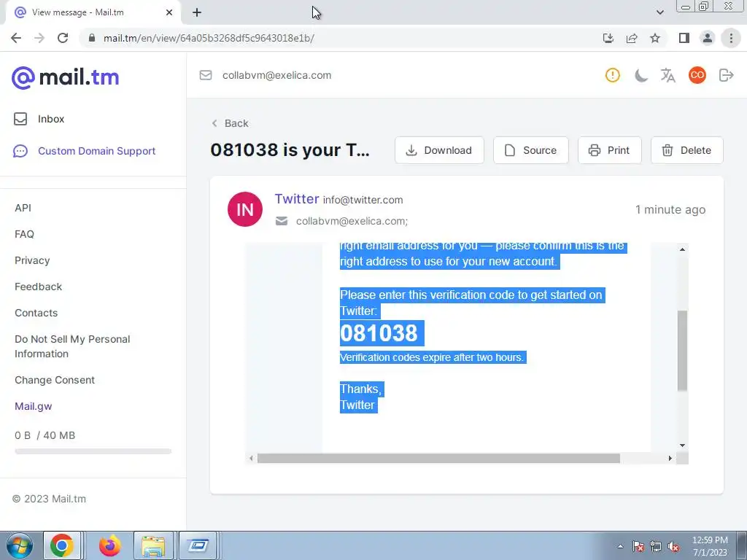Click browser forward arrow
The width and height of the screenshot is (747, 560).
click(x=39, y=38)
